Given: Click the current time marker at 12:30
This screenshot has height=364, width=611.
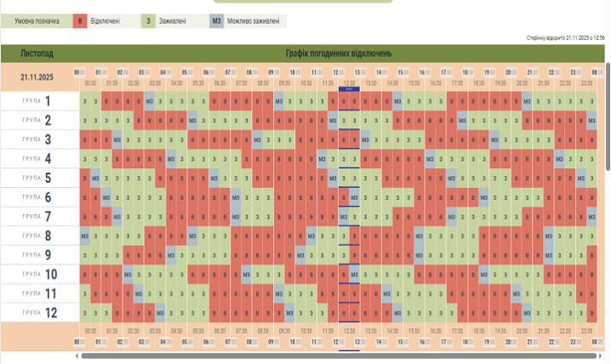Looking at the screenshot, I should (349, 87).
